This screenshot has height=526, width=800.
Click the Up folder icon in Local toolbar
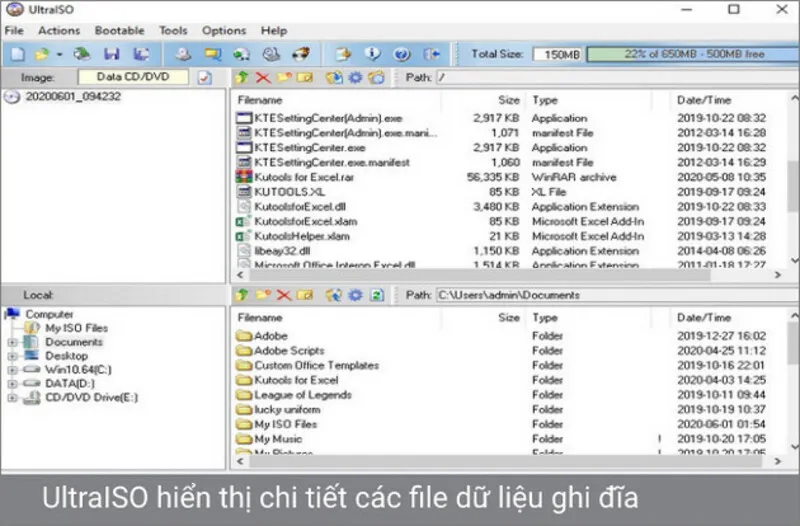coord(242,295)
